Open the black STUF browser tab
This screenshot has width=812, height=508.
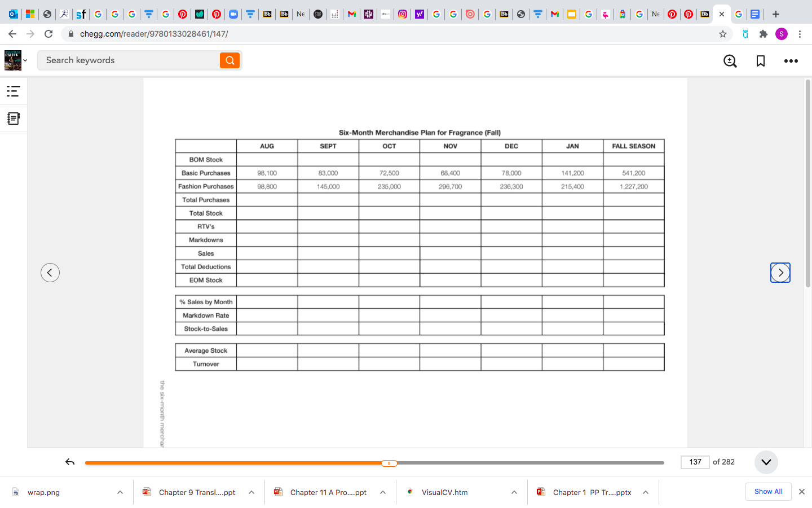(x=318, y=14)
